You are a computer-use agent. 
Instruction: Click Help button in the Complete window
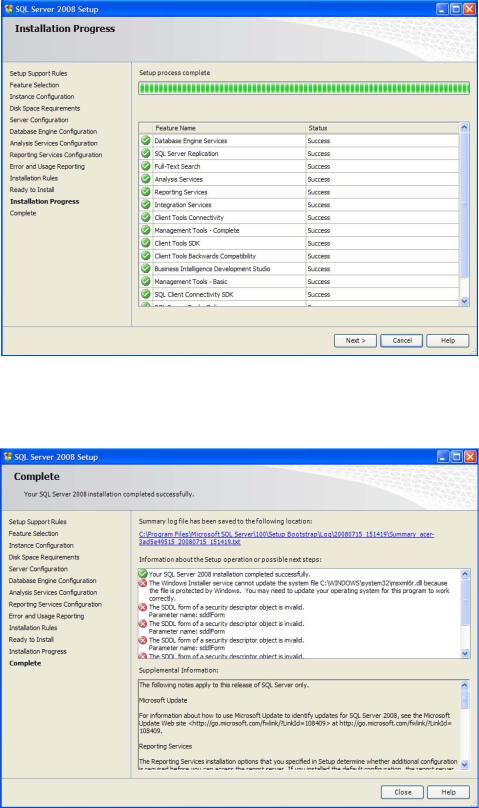click(x=448, y=792)
